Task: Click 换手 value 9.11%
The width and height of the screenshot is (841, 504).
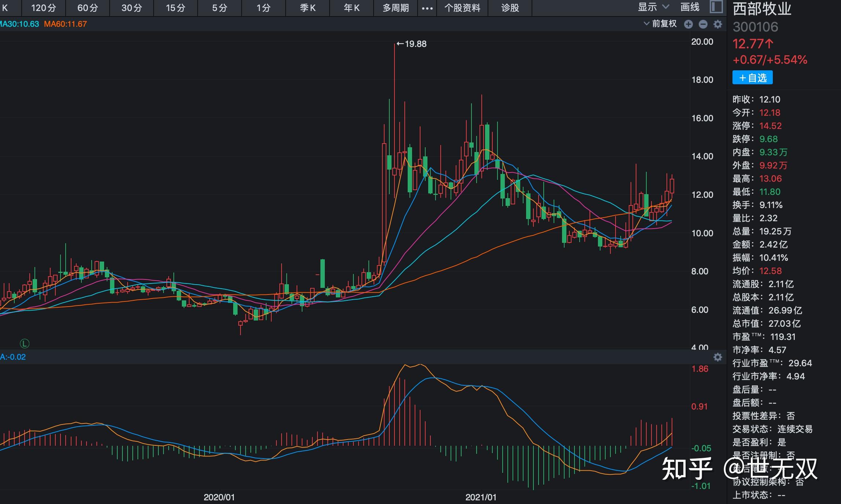Action: (771, 205)
